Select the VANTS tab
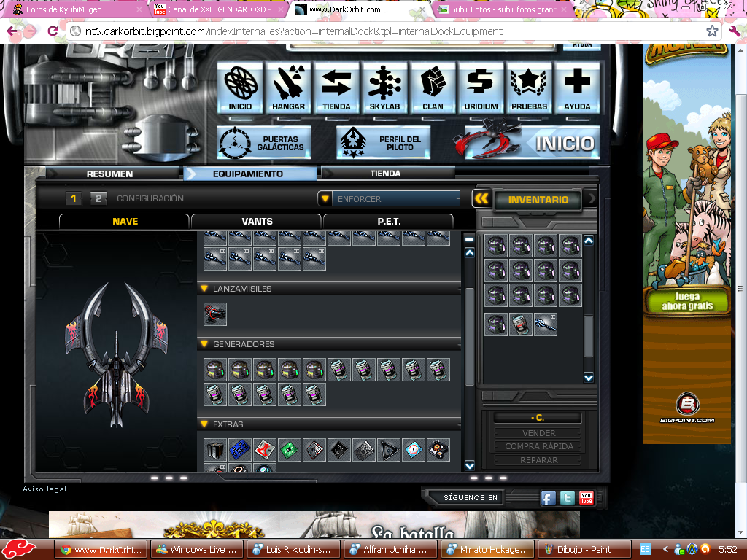This screenshot has height=560, width=747. pyautogui.click(x=257, y=222)
